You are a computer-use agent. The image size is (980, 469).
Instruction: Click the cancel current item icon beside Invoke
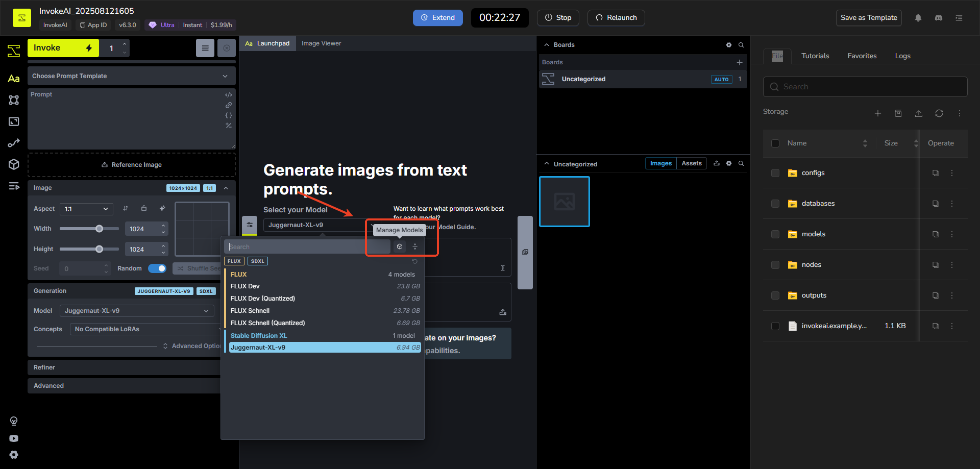[227, 48]
